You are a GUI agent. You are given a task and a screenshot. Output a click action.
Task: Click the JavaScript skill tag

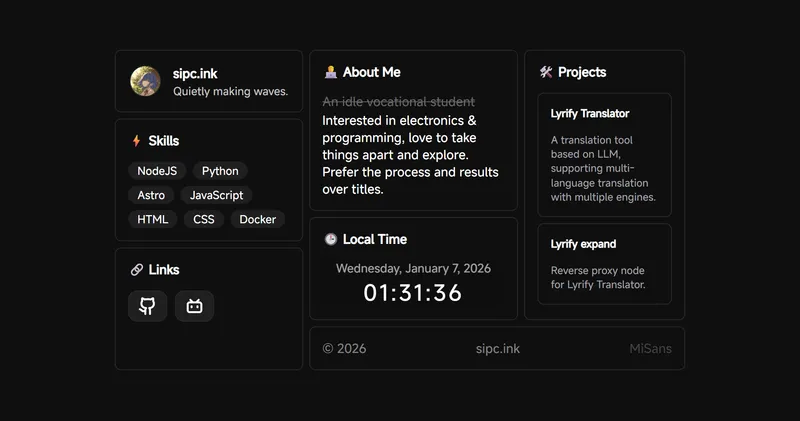coord(216,195)
